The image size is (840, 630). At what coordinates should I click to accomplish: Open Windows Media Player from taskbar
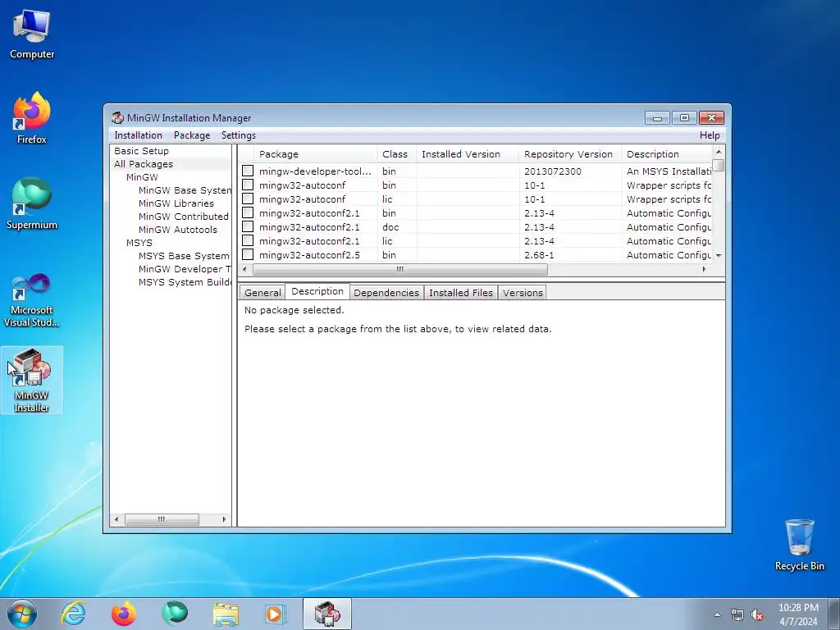(x=276, y=614)
